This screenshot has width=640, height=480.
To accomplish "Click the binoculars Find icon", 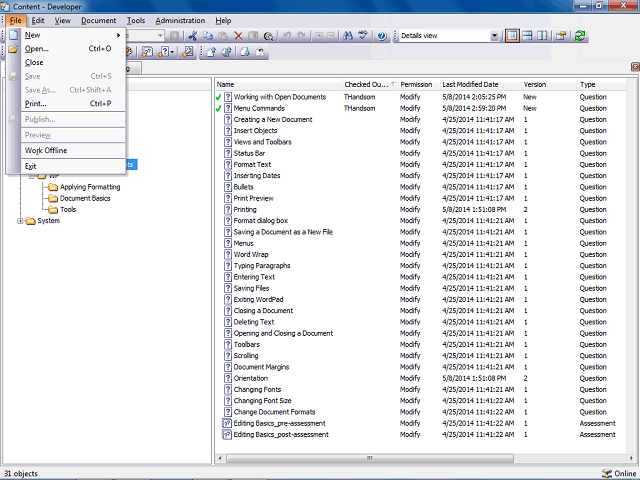I will 348,36.
